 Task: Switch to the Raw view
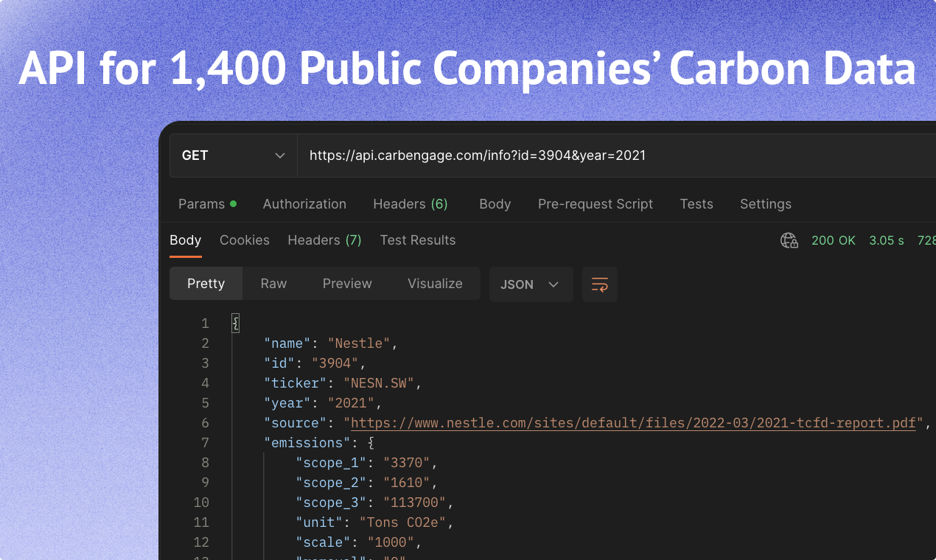click(x=273, y=284)
